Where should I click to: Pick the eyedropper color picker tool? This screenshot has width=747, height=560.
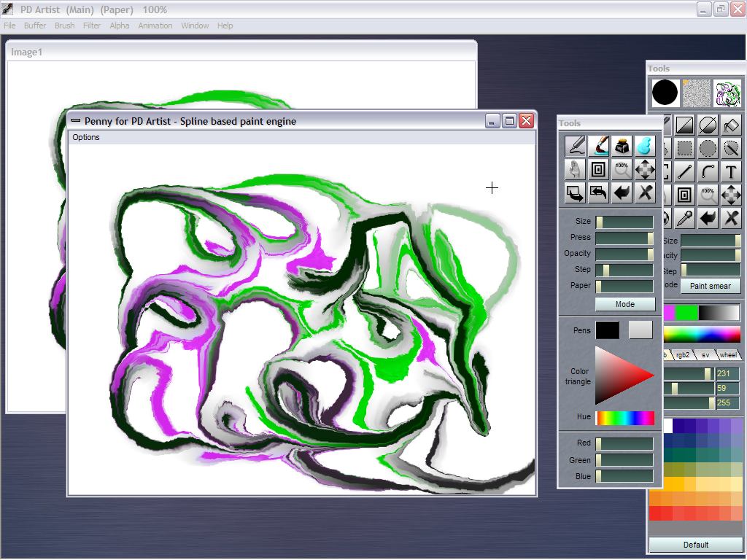[684, 218]
